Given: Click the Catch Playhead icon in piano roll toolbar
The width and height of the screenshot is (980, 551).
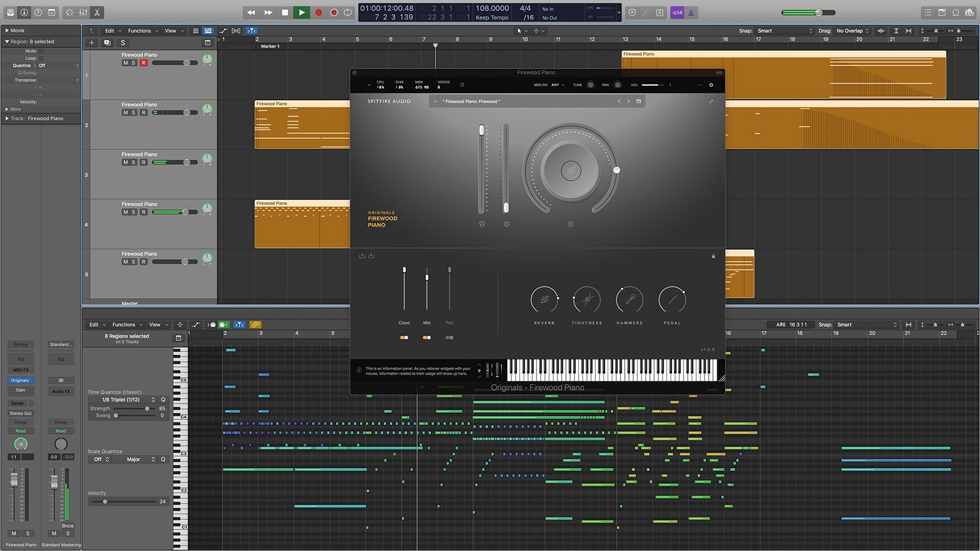Looking at the screenshot, I should point(238,324).
